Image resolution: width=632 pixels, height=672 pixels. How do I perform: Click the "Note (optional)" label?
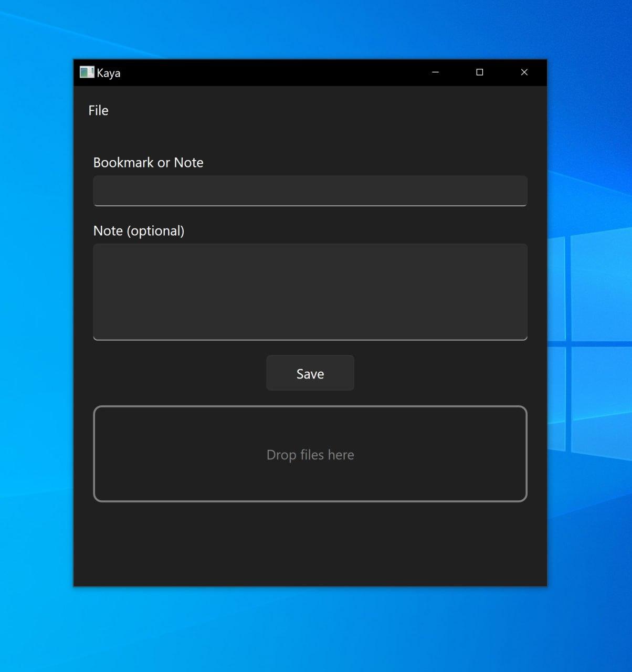pyautogui.click(x=139, y=231)
